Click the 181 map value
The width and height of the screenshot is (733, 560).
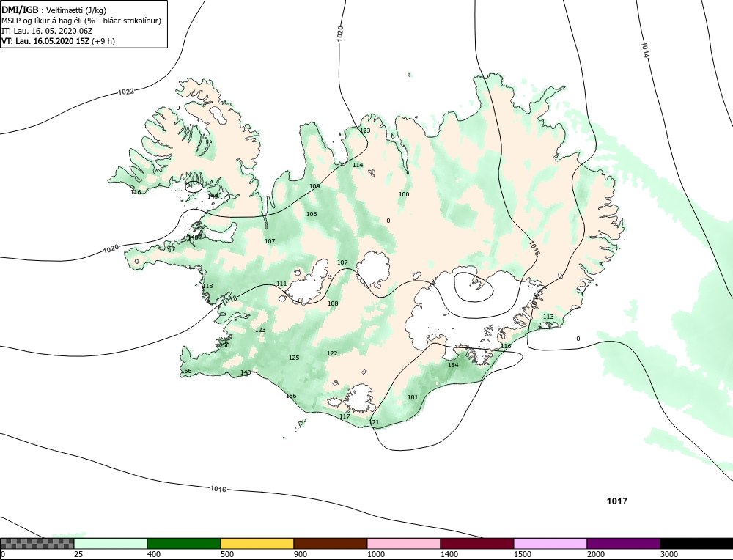coord(413,397)
